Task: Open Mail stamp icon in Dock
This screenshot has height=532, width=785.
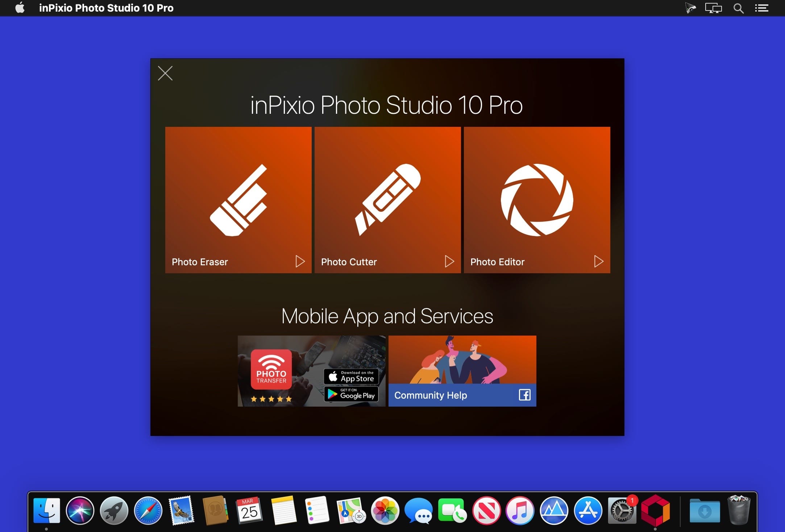Action: 182,511
